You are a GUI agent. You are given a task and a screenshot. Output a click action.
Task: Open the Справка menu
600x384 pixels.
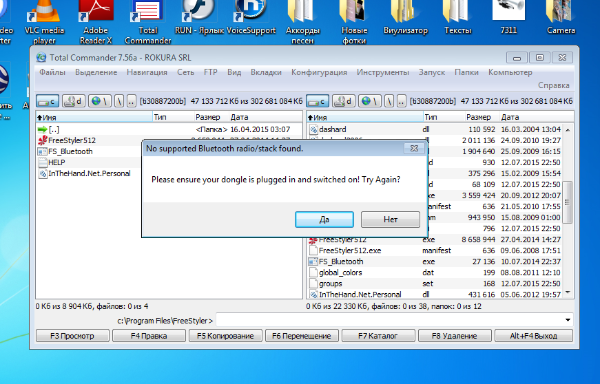click(x=554, y=85)
